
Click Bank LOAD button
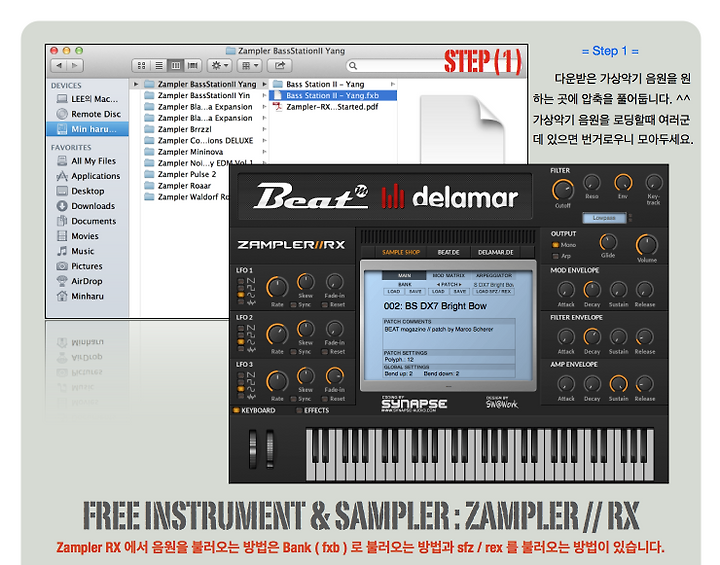coord(394,292)
